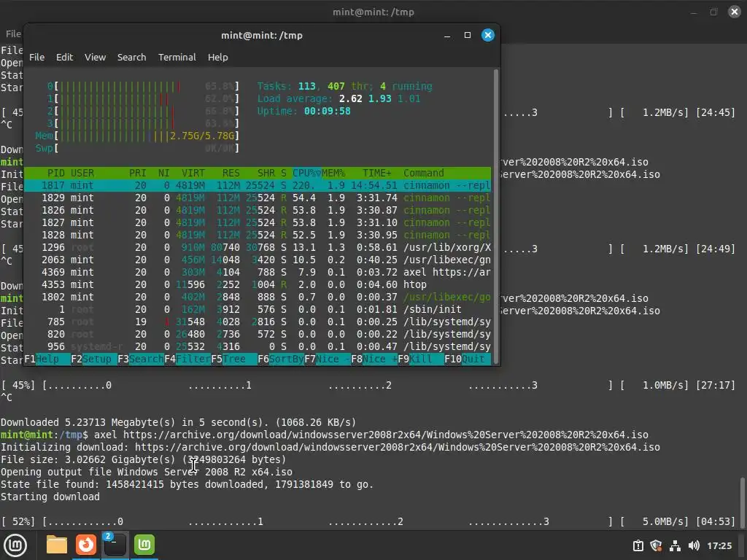Click the green Linux Mint app taskbar icon
The width and height of the screenshot is (747, 560).
pyautogui.click(x=144, y=545)
